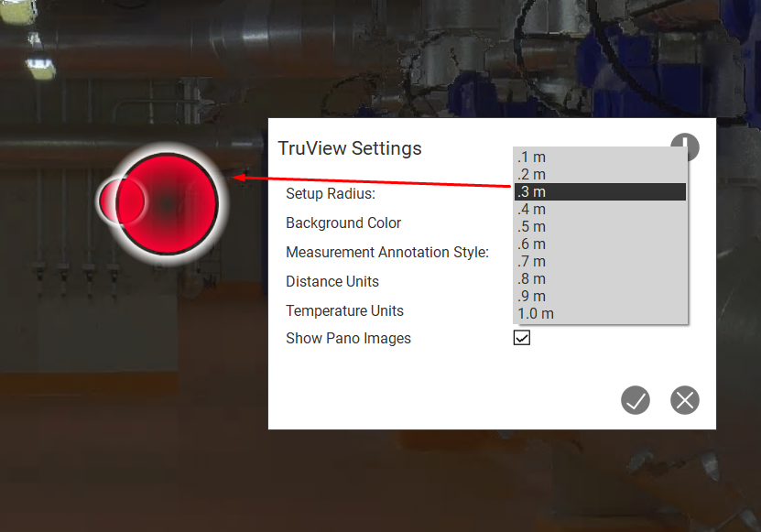Pick .5 m in the radius list
Screen dimensions: 761x532
click(x=600, y=226)
